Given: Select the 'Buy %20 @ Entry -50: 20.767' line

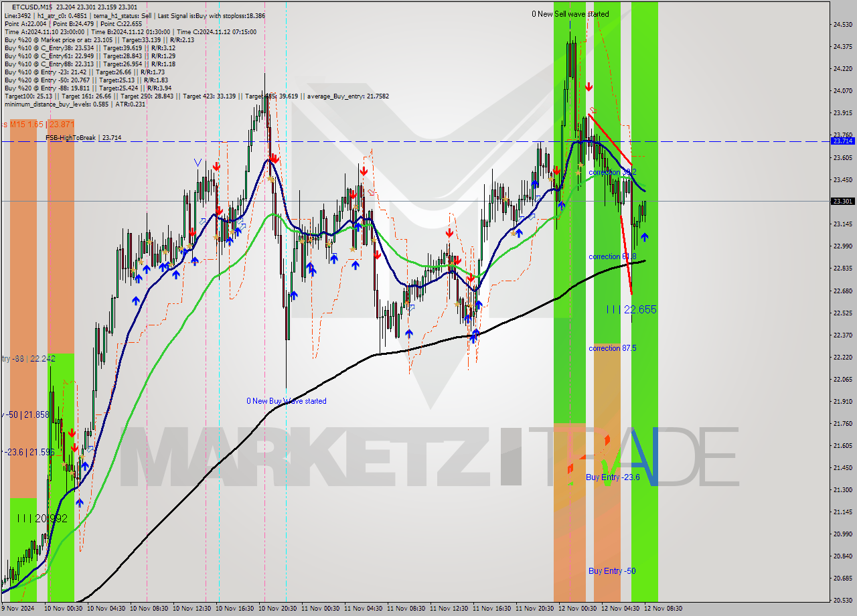Looking at the screenshot, I should tap(86, 80).
